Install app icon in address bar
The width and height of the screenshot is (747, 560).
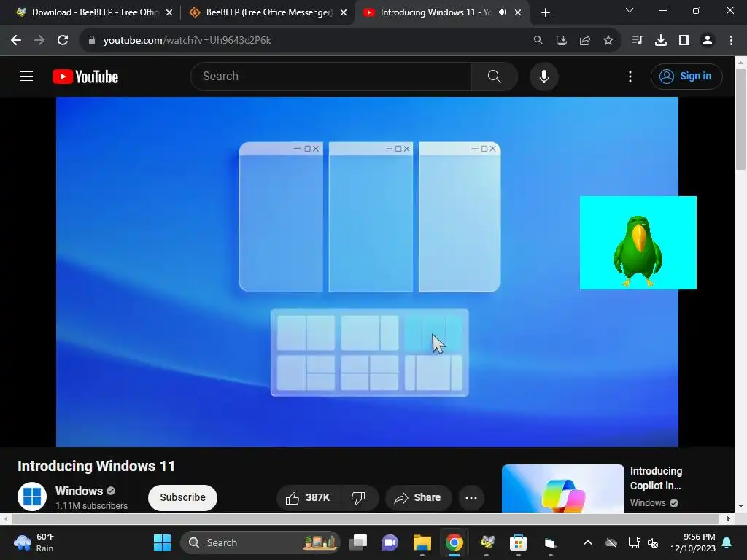562,41
